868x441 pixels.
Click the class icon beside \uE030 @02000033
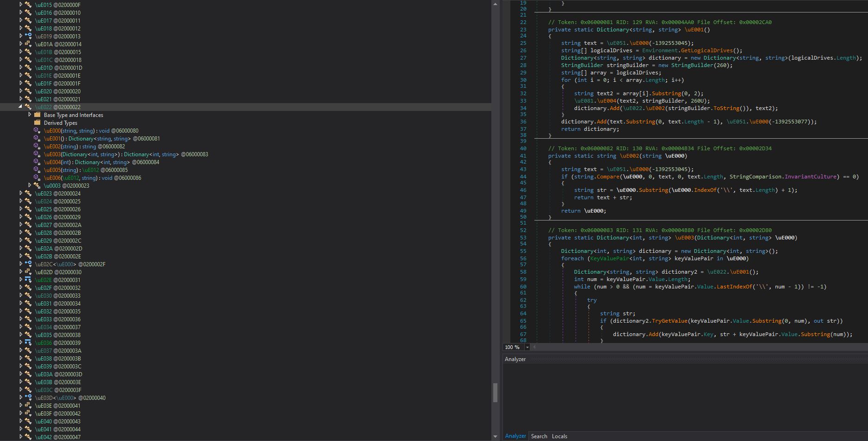[28, 296]
